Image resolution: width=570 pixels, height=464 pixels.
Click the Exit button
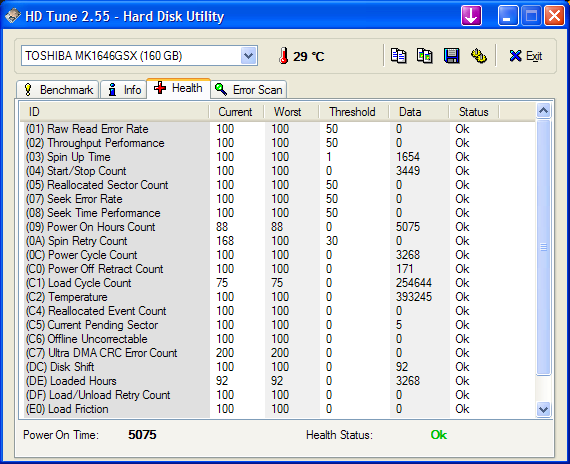[x=526, y=56]
